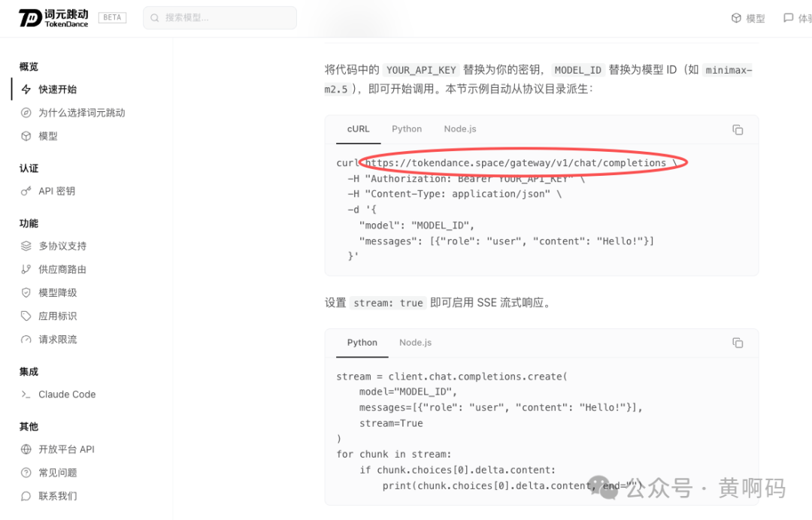Open the 供应商路由 sidebar page
Screen dimensions: 812x520
point(62,270)
